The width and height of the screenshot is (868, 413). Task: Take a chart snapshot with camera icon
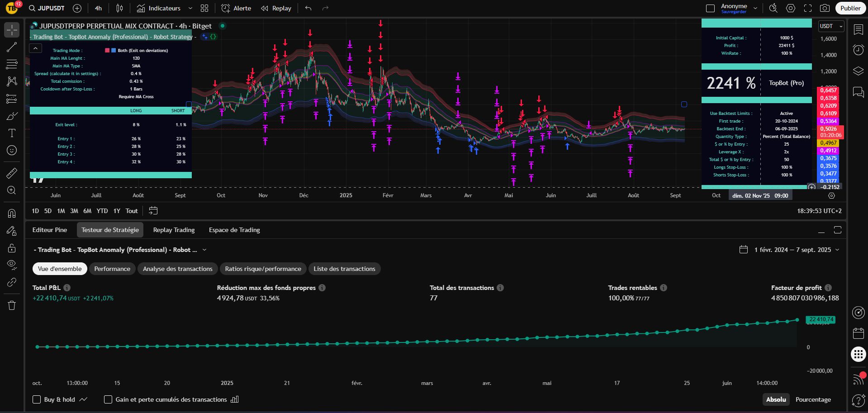click(825, 8)
